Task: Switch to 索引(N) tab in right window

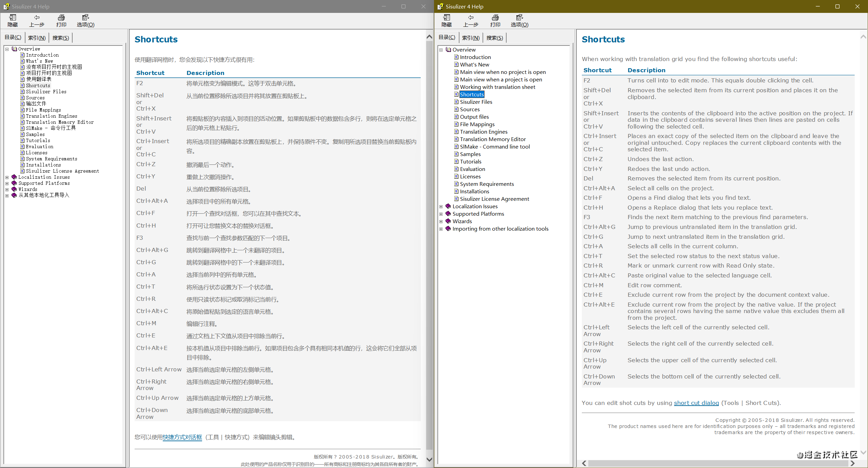Action: [x=471, y=38]
